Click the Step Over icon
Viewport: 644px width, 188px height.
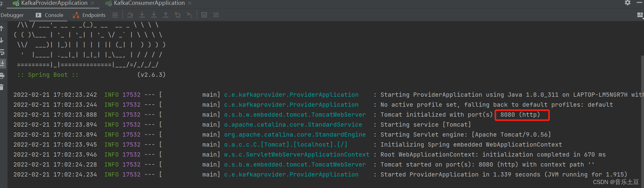[x=130, y=15]
